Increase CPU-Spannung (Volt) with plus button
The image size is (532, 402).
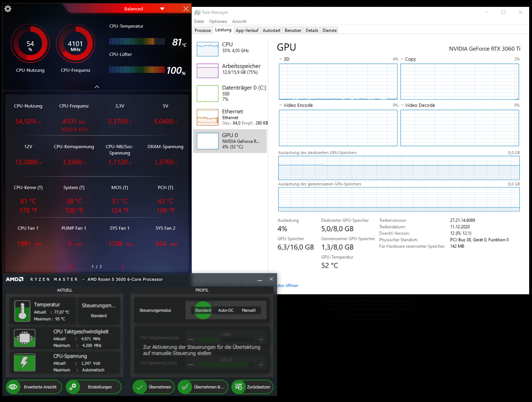261,365
